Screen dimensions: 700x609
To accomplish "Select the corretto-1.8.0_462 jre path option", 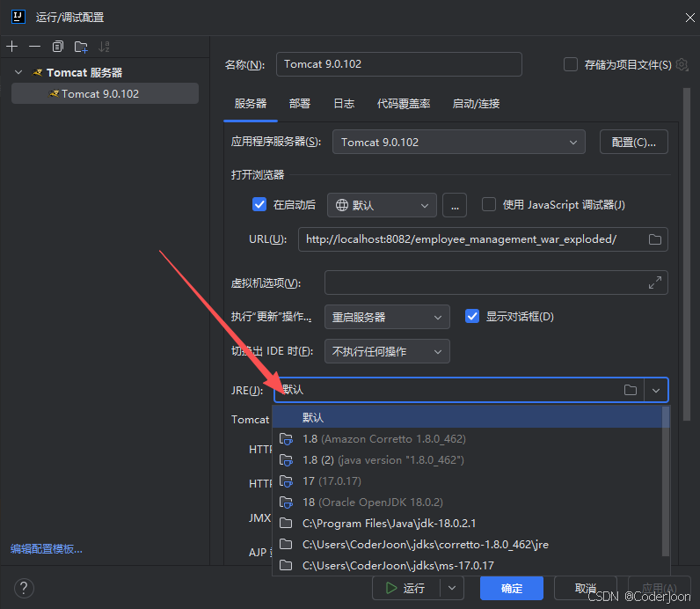I will click(468, 544).
